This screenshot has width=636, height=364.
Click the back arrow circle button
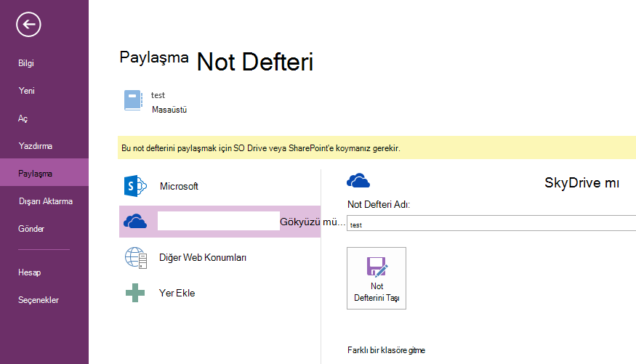tap(28, 24)
